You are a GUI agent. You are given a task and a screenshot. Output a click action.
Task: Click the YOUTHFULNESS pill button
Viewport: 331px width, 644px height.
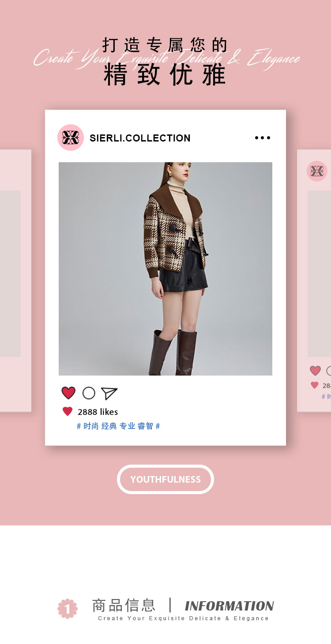coord(165,479)
